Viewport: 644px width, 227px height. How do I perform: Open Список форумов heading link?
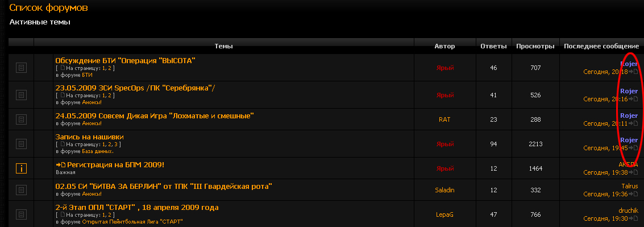tap(48, 7)
